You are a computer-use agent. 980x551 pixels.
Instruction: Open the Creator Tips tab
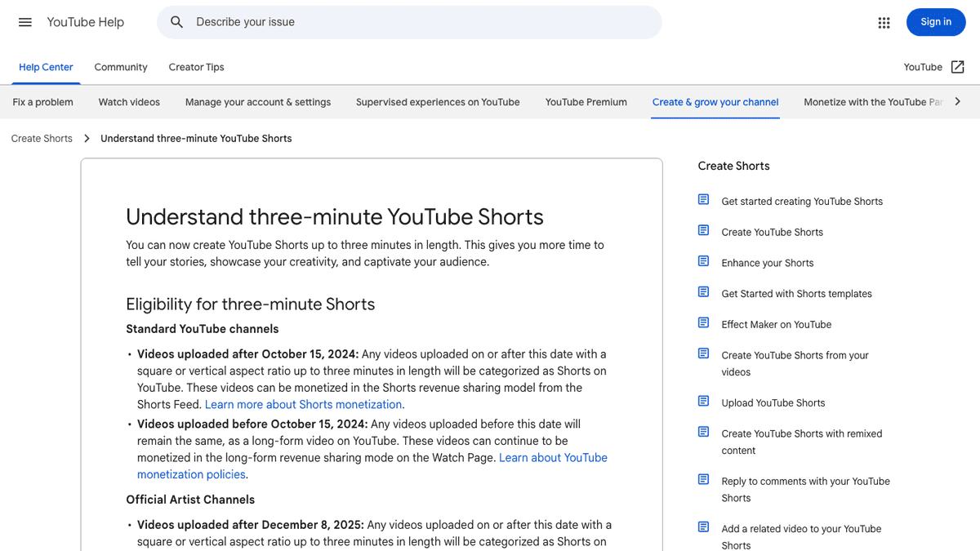[196, 67]
